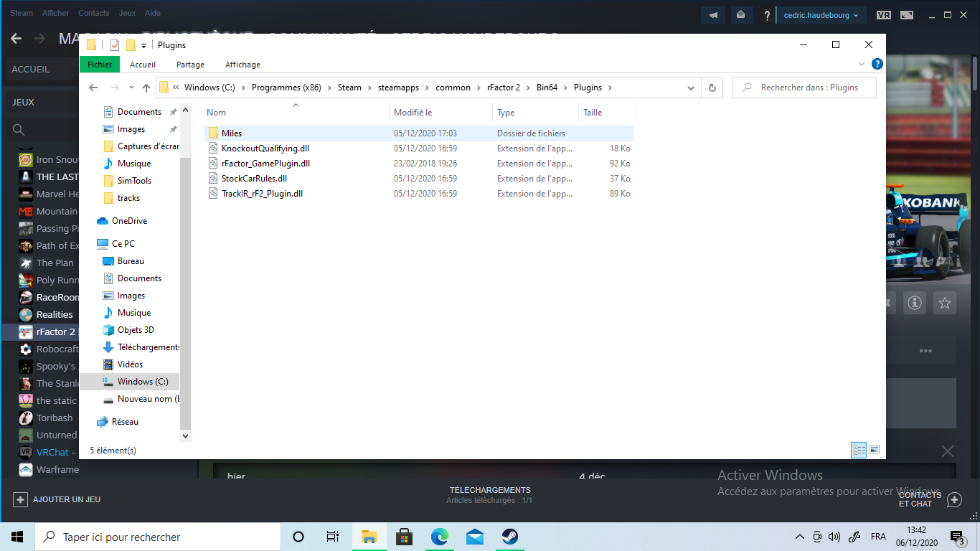Open Contacts menu in Steam

pos(94,13)
